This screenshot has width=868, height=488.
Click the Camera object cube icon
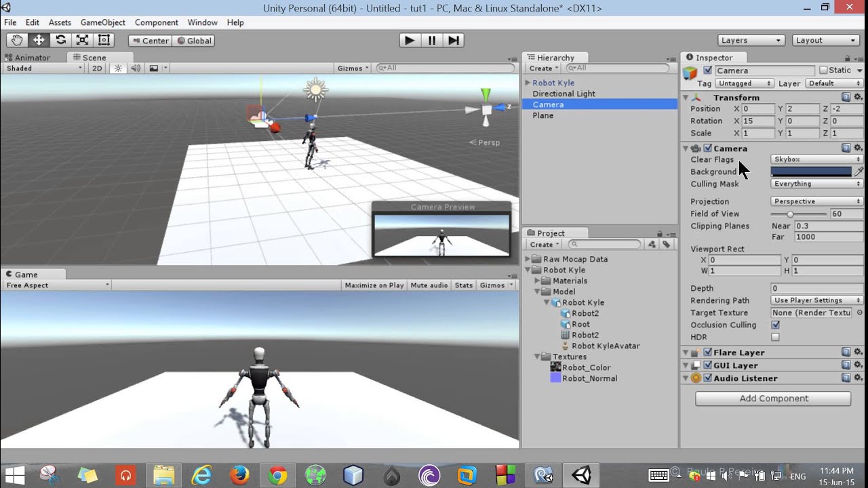coord(690,73)
